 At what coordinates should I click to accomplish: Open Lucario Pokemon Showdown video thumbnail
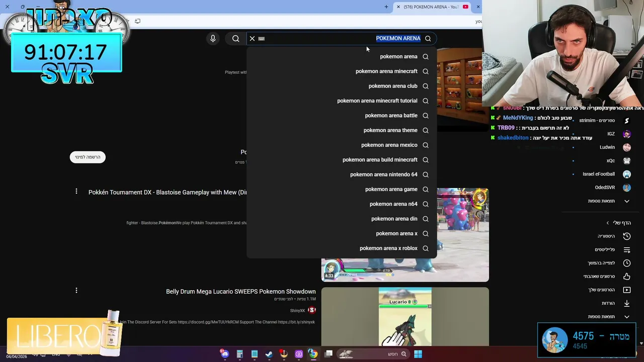405,317
